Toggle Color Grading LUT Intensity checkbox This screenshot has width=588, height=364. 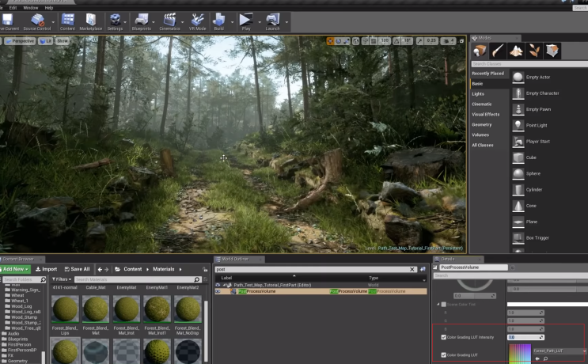click(x=443, y=337)
